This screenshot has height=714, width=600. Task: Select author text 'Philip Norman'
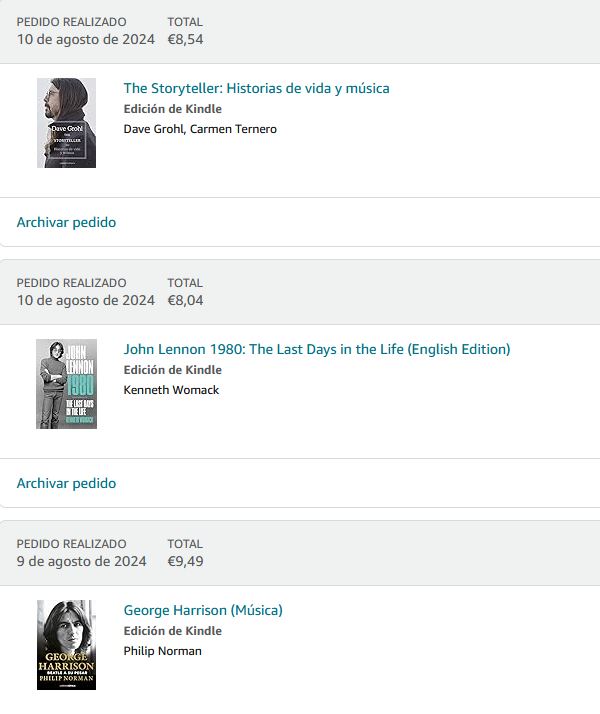point(163,651)
